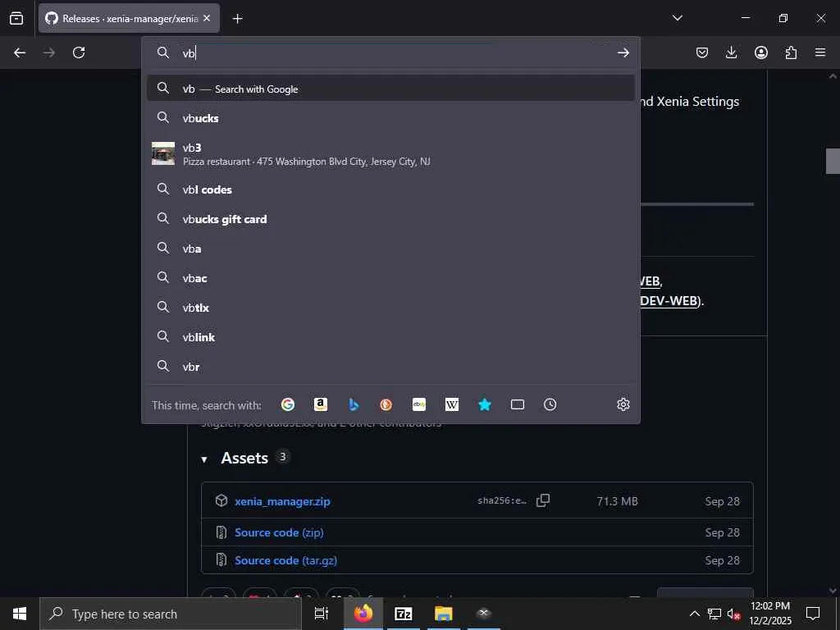The height and width of the screenshot is (630, 840).
Task: Click the Assets count badge 3
Action: (x=282, y=456)
